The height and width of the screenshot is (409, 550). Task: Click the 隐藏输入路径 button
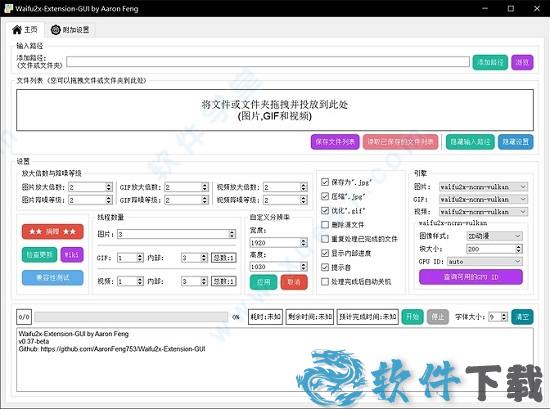[470, 142]
